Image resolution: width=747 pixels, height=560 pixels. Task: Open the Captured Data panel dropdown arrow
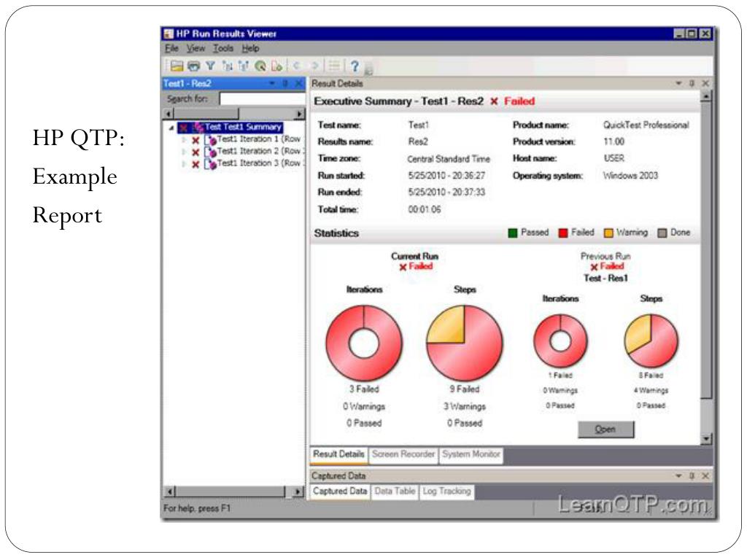coord(679,475)
